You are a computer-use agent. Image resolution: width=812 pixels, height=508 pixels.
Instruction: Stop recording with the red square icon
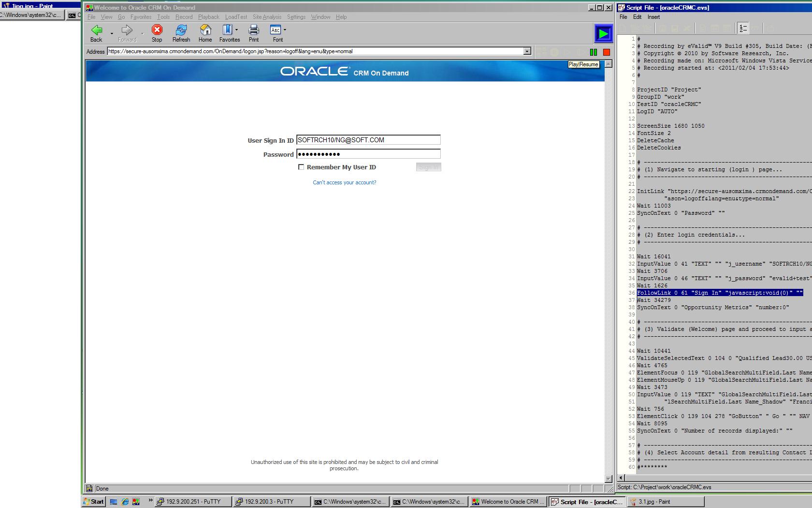coord(607,52)
